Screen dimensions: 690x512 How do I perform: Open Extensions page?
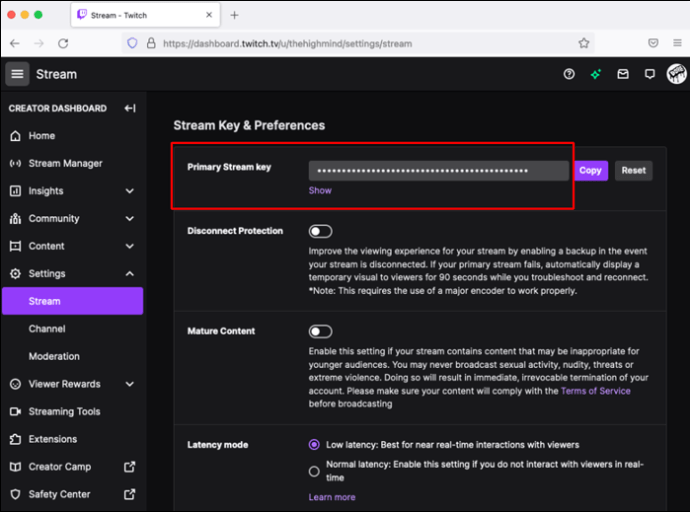point(53,439)
